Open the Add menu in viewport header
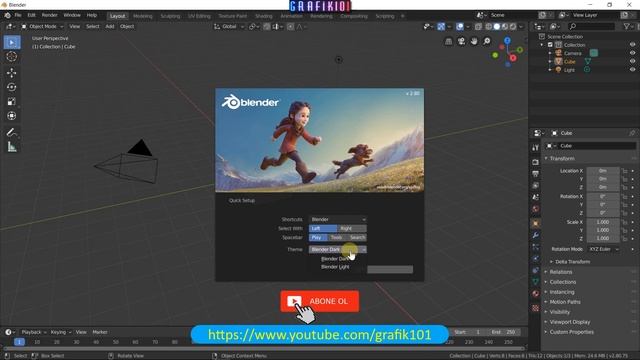Viewport: 640px width, 360px height. click(x=110, y=27)
